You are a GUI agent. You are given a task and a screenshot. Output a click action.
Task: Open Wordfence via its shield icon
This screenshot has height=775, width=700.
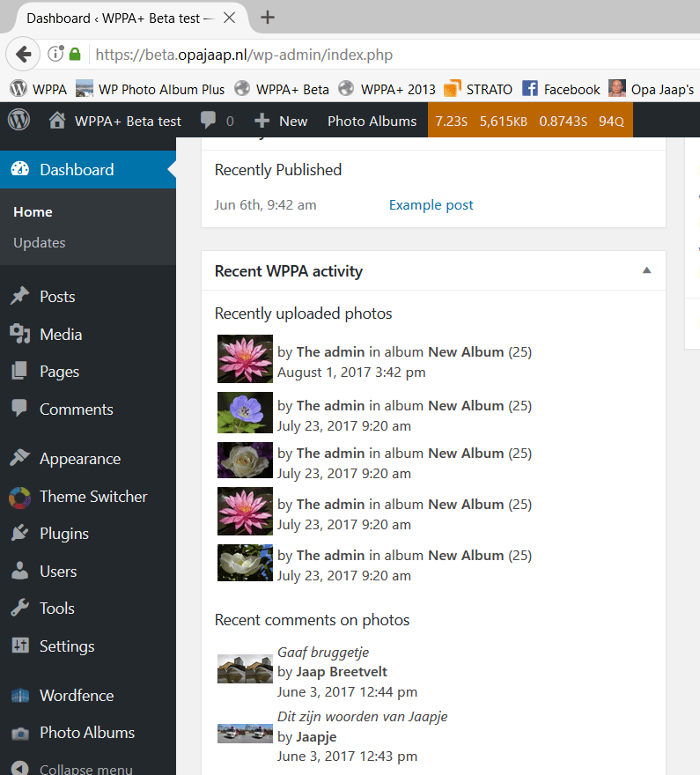19,696
